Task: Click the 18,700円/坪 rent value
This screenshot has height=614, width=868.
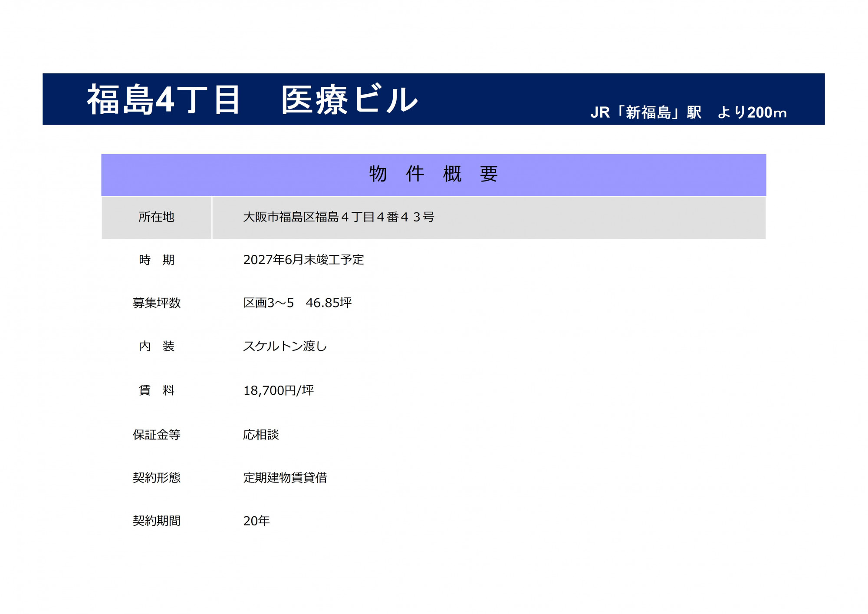Action: pos(278,390)
